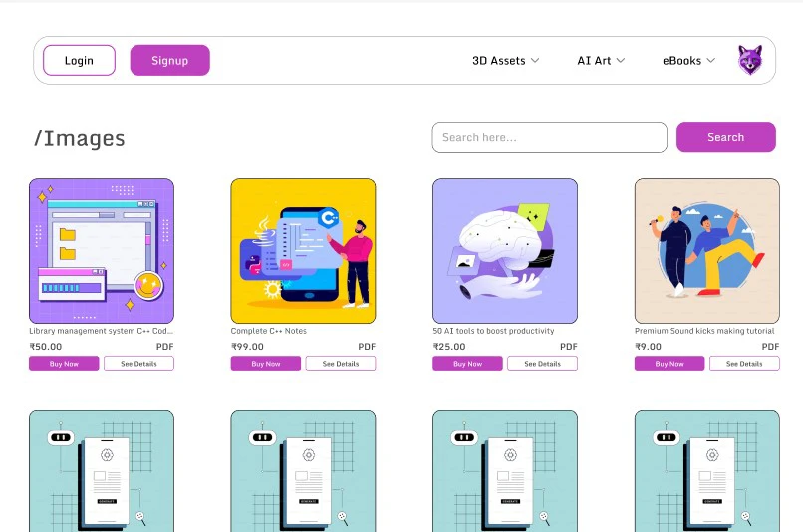Click 50 AI tools to boost productivity title
The height and width of the screenshot is (532, 803).
click(x=493, y=331)
